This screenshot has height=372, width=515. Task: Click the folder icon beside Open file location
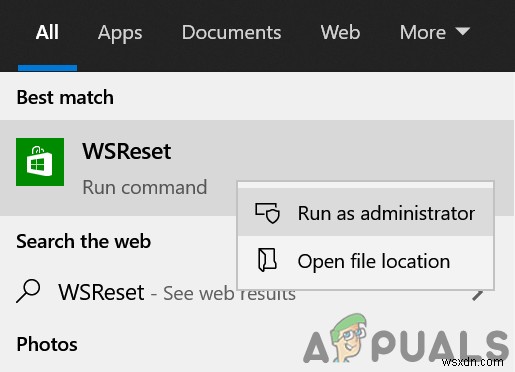[267, 260]
